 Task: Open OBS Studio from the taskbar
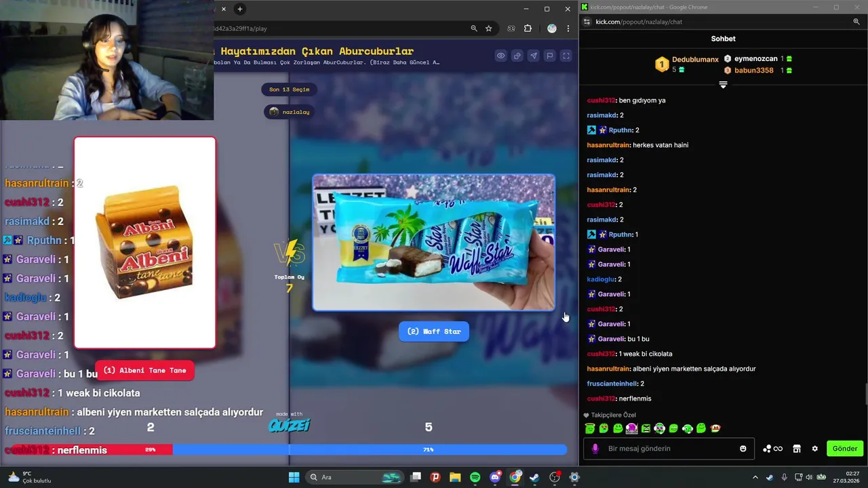coord(555,477)
